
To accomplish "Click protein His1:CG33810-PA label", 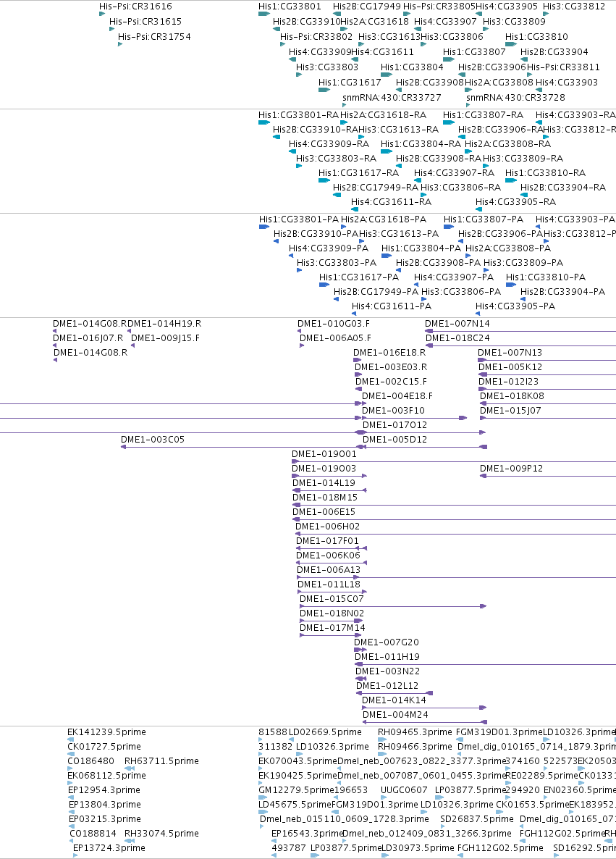I will click(x=545, y=277).
